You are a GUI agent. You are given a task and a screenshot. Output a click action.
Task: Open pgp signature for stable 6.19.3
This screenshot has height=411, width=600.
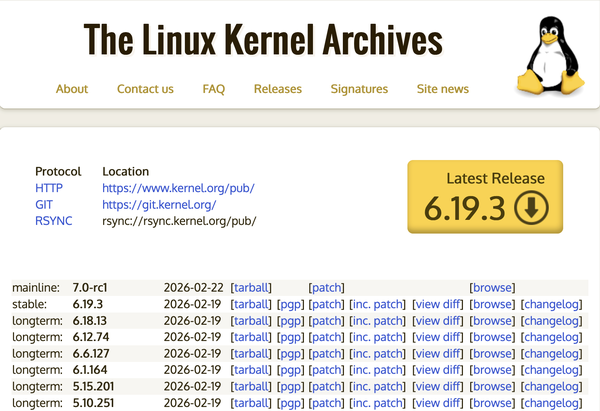[x=291, y=304]
